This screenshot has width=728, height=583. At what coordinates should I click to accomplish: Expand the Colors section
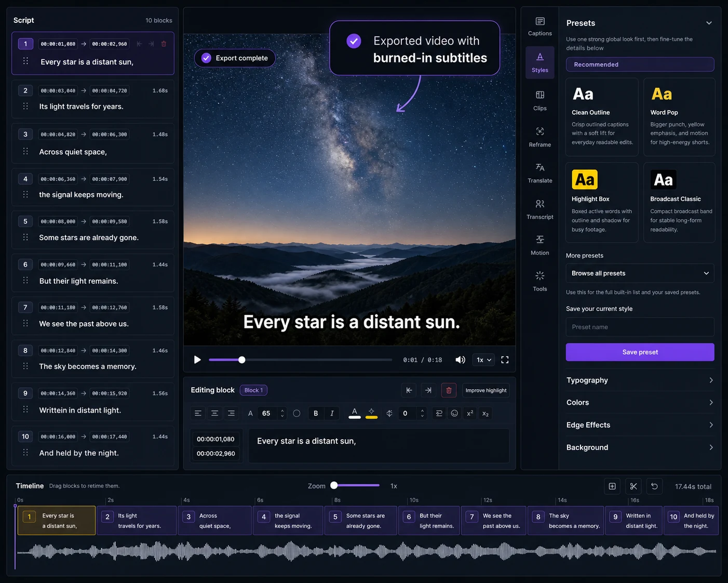[x=640, y=403]
